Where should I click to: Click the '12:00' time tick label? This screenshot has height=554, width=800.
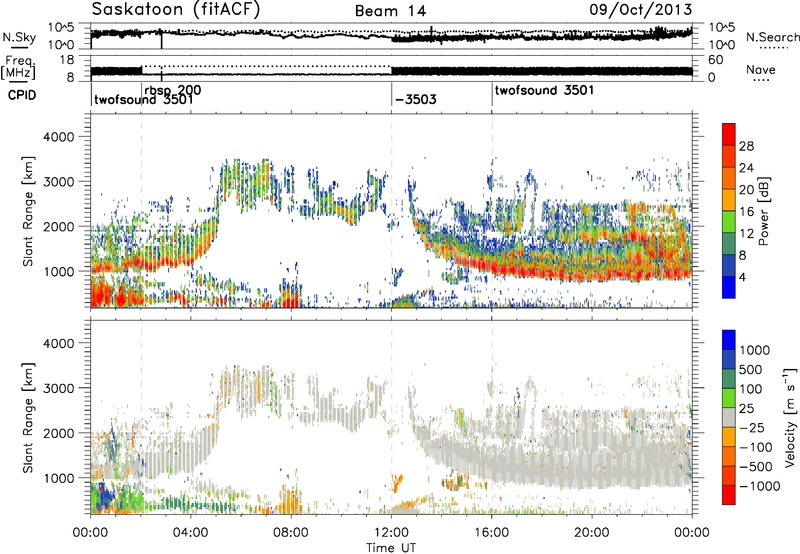[391, 533]
